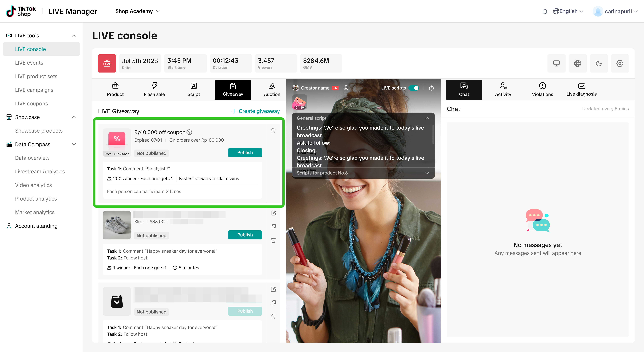Open the English language dropdown
The image size is (644, 352).
coord(568,11)
